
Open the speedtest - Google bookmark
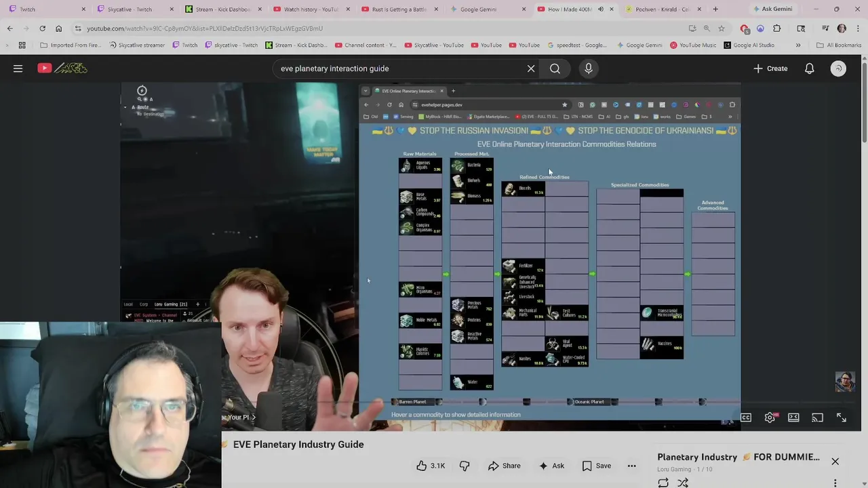click(x=578, y=45)
